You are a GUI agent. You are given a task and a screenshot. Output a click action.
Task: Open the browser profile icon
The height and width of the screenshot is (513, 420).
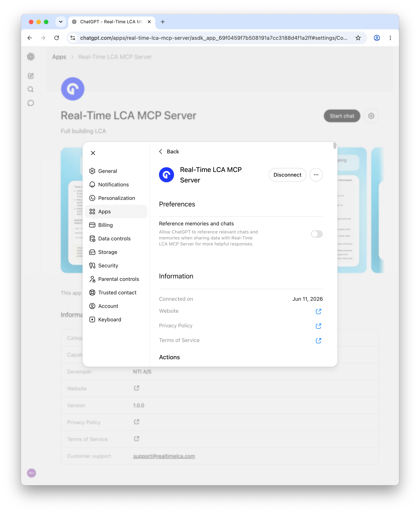click(377, 38)
